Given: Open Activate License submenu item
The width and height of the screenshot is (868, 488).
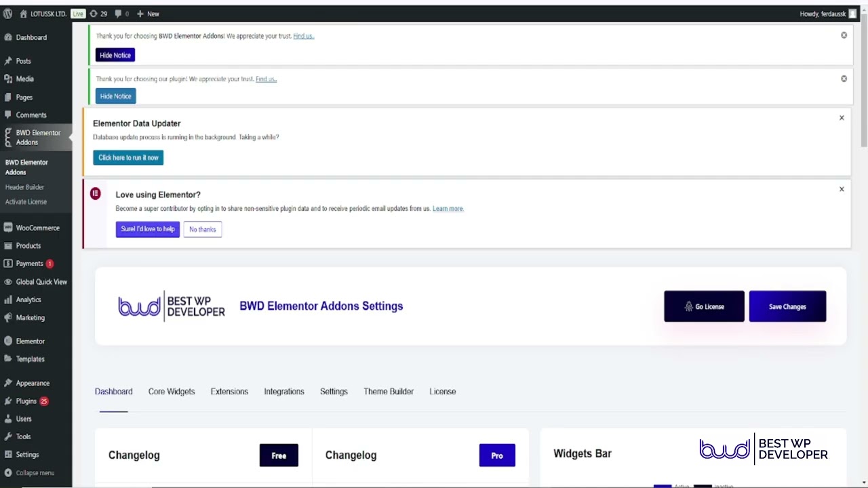Looking at the screenshot, I should pos(26,201).
